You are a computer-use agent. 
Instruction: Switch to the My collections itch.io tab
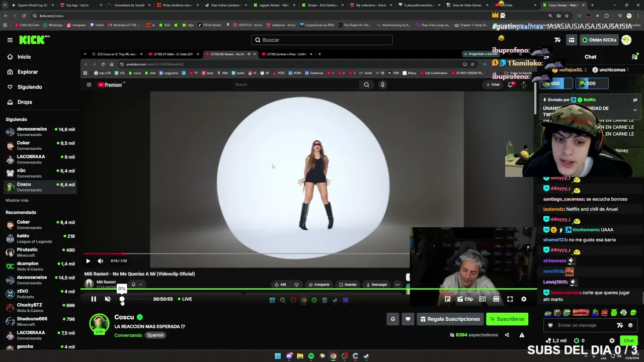(371, 5)
